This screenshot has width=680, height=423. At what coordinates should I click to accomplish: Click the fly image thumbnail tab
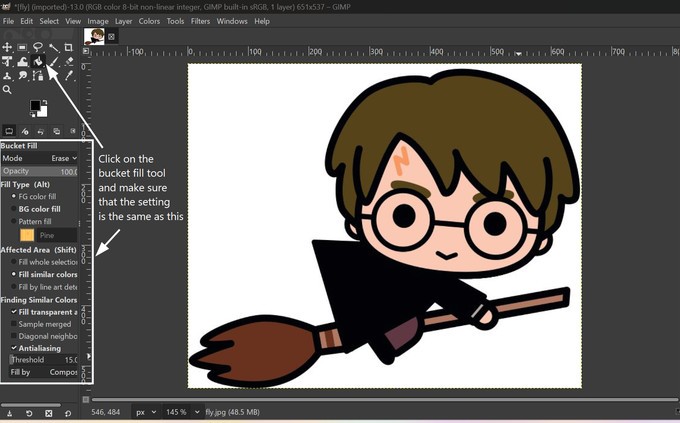pos(94,36)
